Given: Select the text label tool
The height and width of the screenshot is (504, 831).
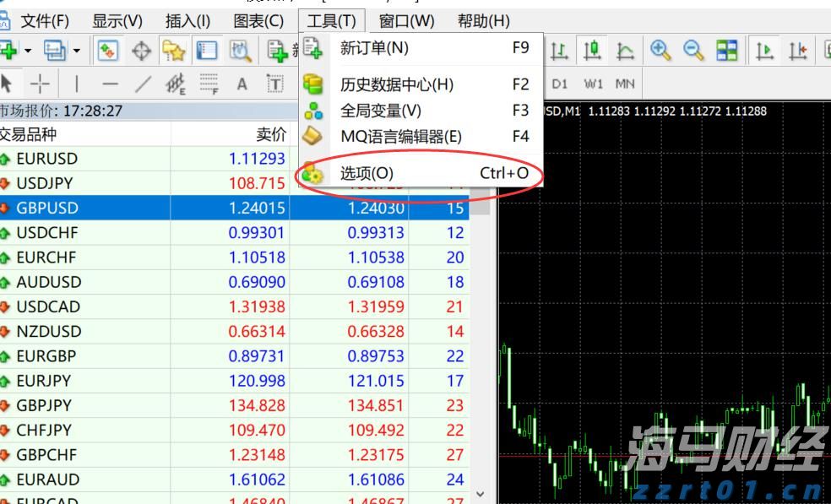Looking at the screenshot, I should pos(276,84).
